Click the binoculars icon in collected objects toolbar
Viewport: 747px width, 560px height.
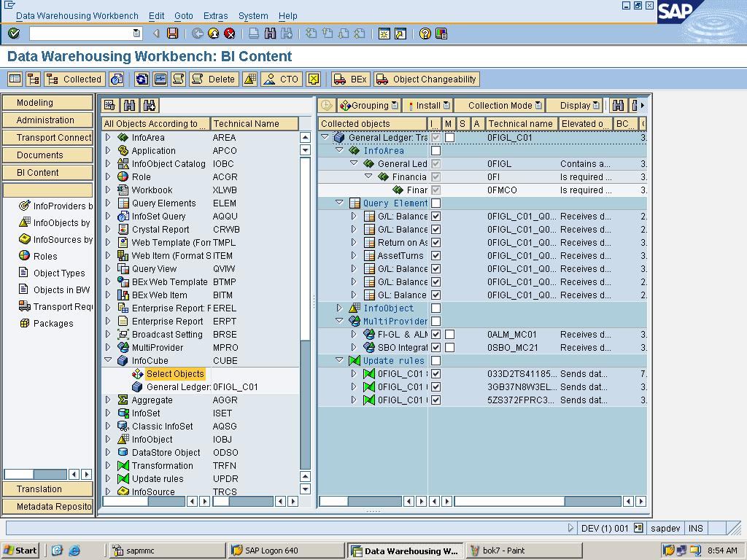[618, 105]
